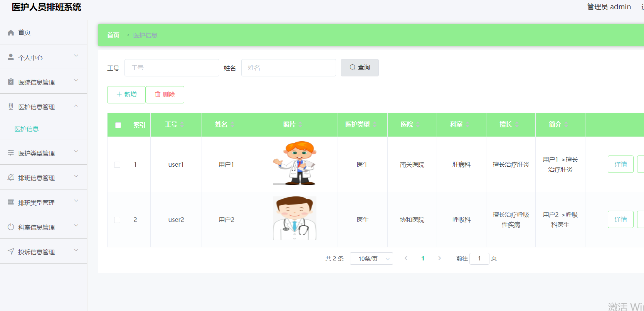Expand the 排班类型管理 menu chevron
The width and height of the screenshot is (644, 311).
coord(76,201)
